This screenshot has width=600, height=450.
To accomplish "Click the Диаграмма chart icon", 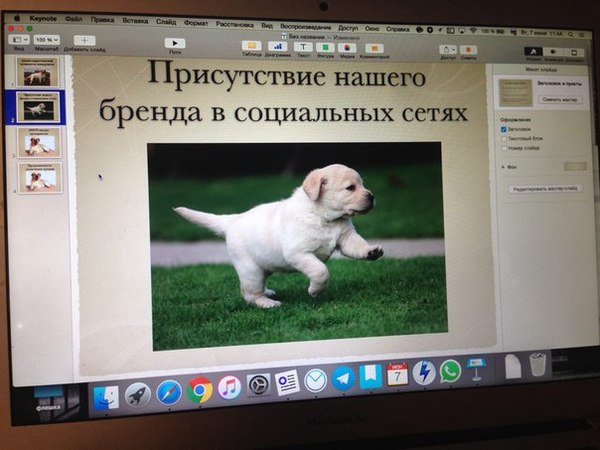I will [277, 46].
